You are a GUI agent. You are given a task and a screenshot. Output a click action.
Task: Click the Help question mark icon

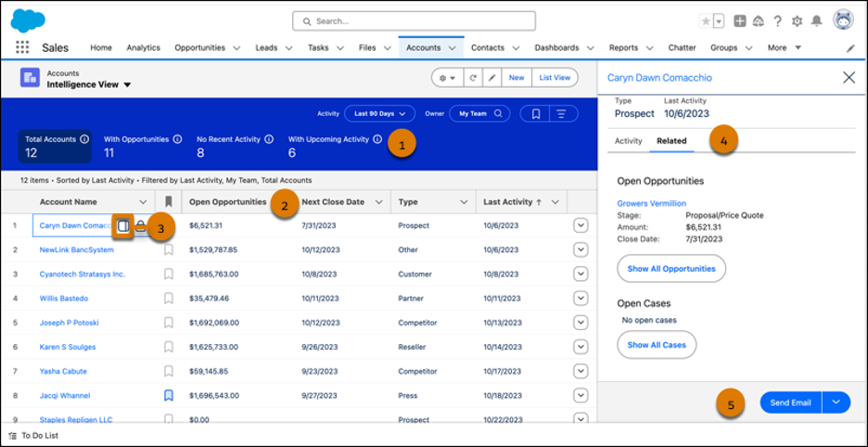[777, 21]
